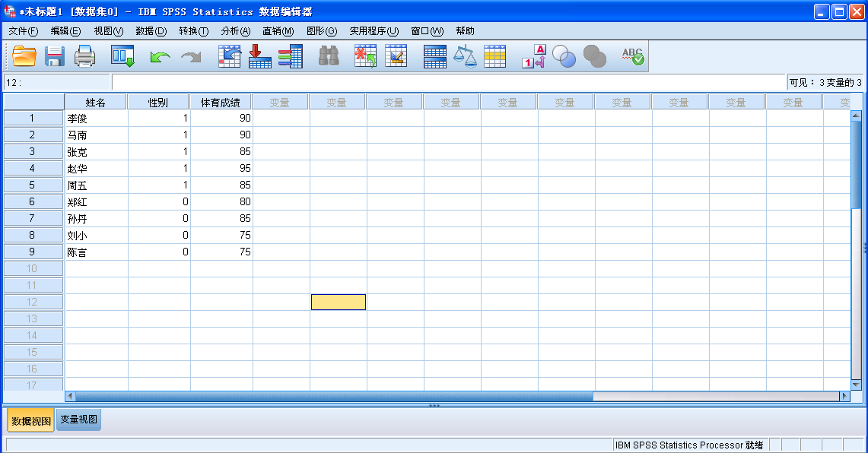Viewport: 868px width, 453px height.
Task: Click the highlighted yellow cell in row 12
Action: click(x=339, y=302)
